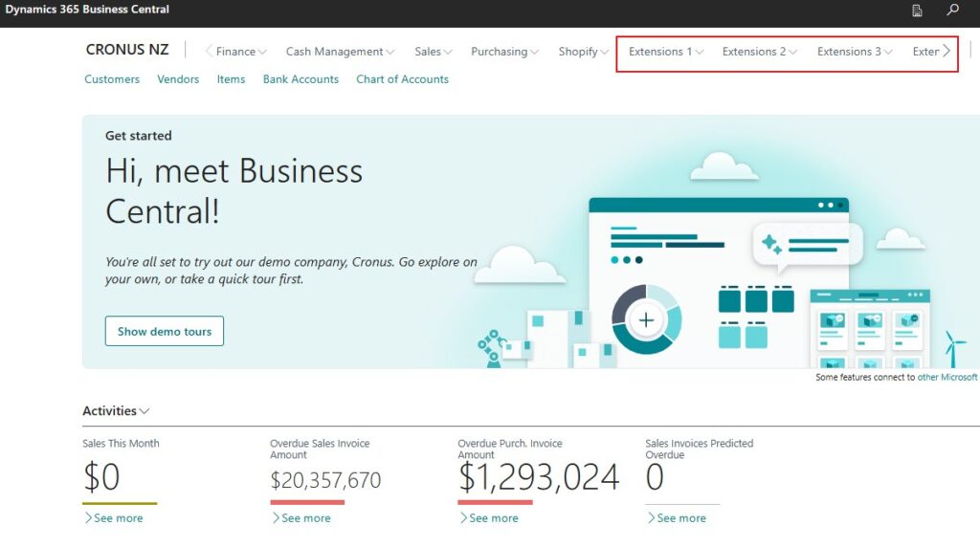Open the Customers link

click(112, 79)
